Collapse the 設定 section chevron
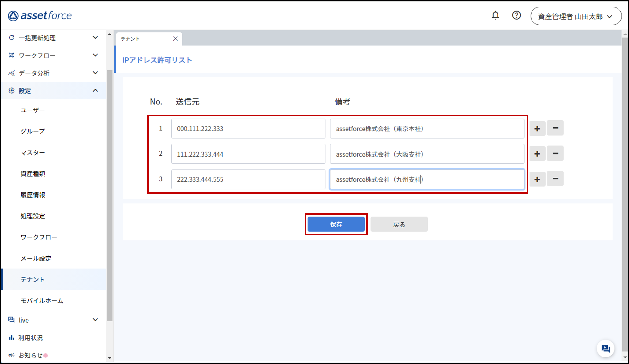Image resolution: width=629 pixels, height=364 pixels. (x=95, y=90)
